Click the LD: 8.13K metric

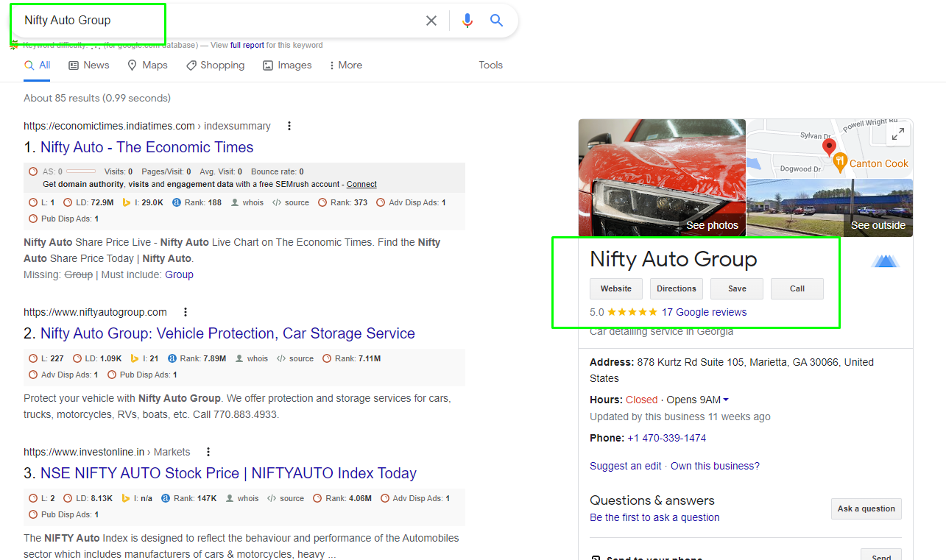(x=88, y=498)
